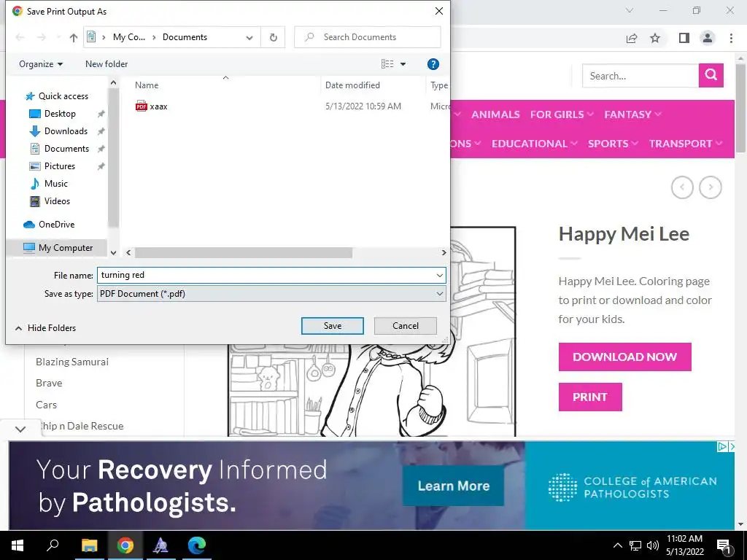Click the Back arrow in save dialog

(20, 37)
